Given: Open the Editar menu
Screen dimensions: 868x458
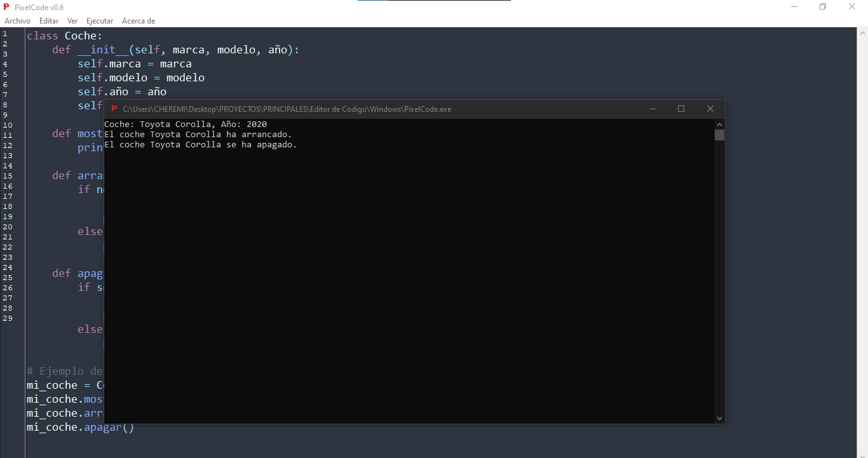Looking at the screenshot, I should (49, 21).
